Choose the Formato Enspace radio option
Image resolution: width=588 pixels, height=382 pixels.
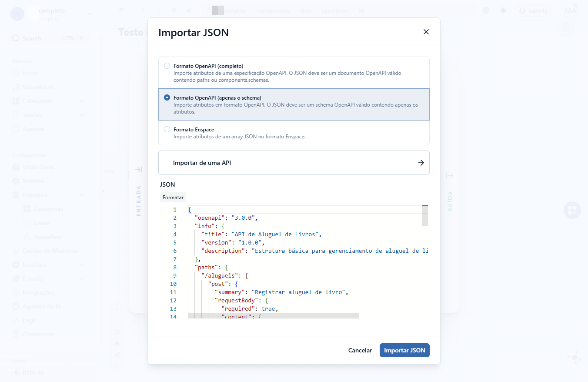coord(167,129)
